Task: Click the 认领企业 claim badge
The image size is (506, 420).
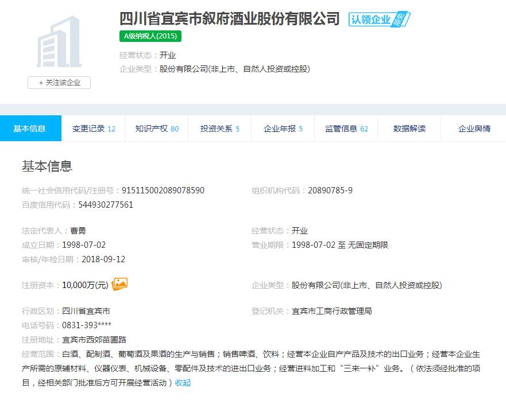Action: (379, 20)
